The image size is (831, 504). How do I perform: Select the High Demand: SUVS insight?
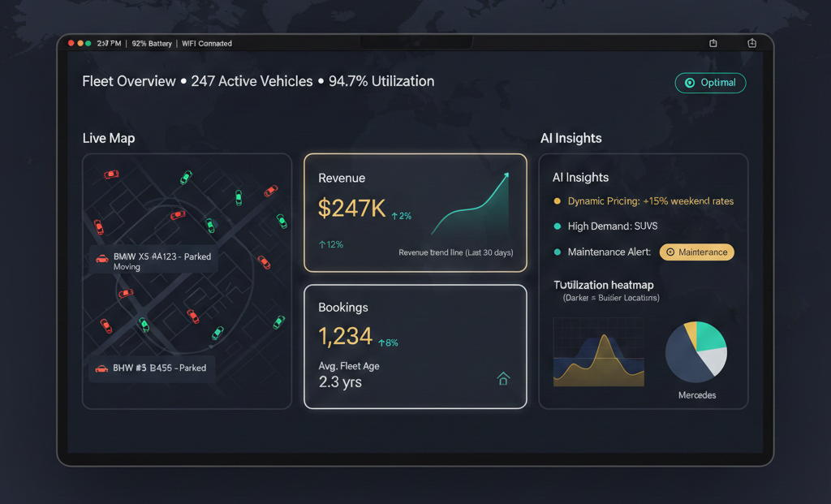(612, 226)
